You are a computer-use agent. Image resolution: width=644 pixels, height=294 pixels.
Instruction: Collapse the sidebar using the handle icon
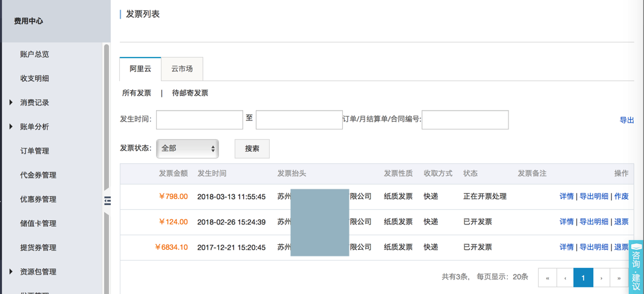click(108, 201)
